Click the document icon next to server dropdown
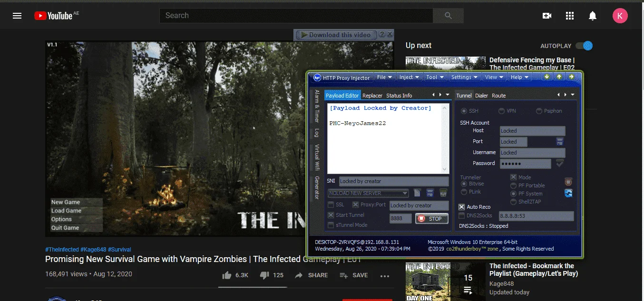 (418, 193)
